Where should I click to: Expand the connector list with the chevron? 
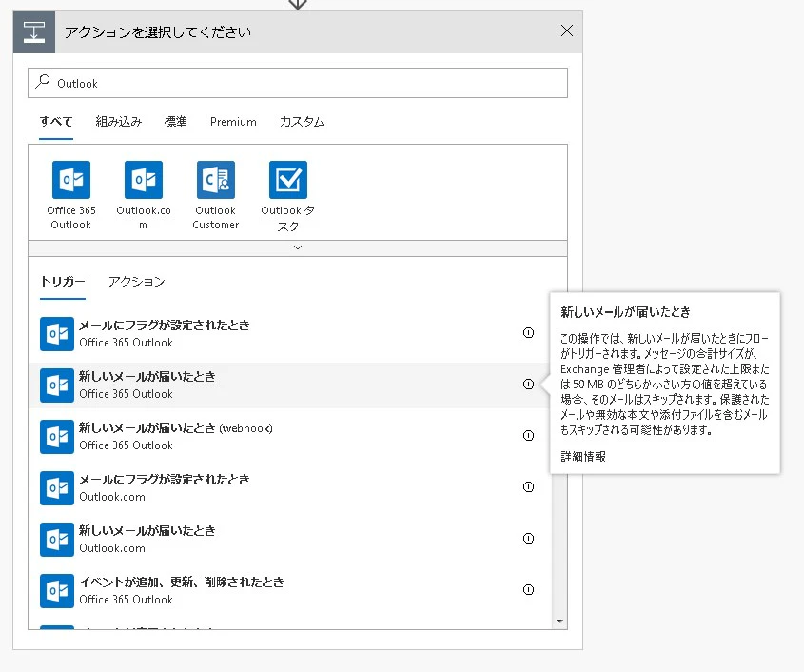click(298, 247)
